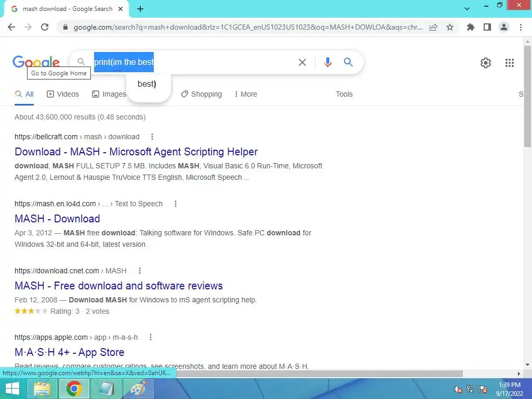Click the network tray icon
The width and height of the screenshot is (532, 399).
[x=471, y=389]
